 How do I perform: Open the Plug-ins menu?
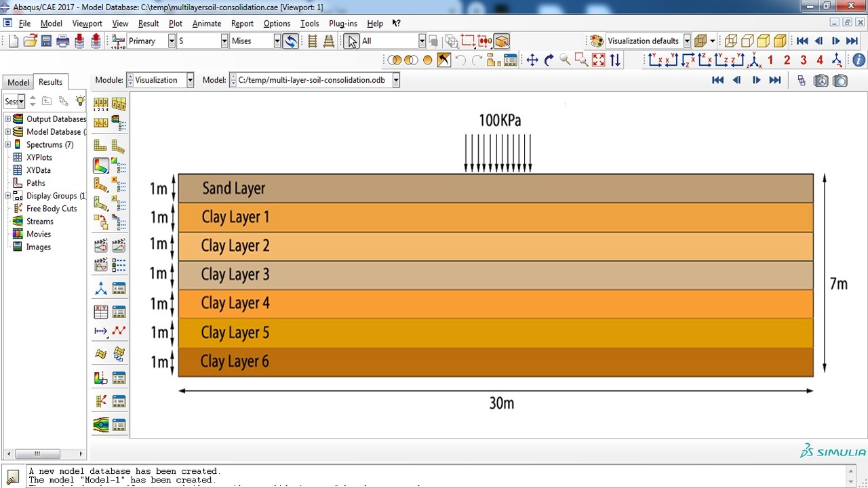click(342, 23)
